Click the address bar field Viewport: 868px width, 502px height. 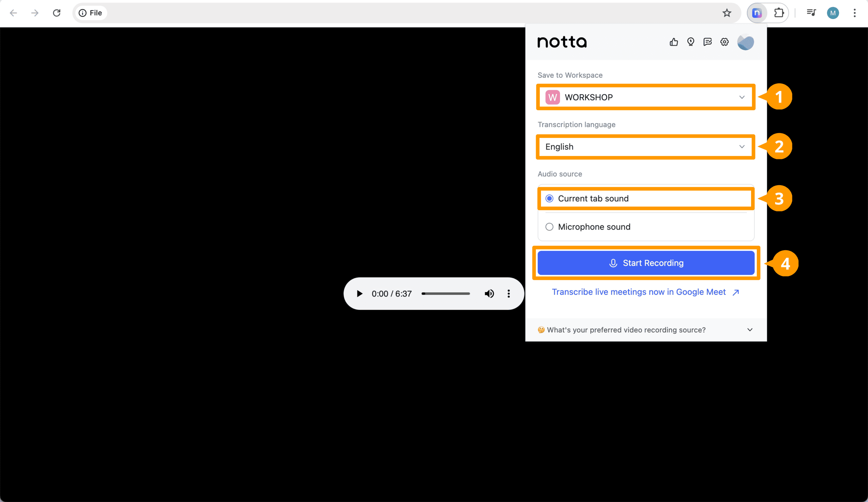coord(407,13)
